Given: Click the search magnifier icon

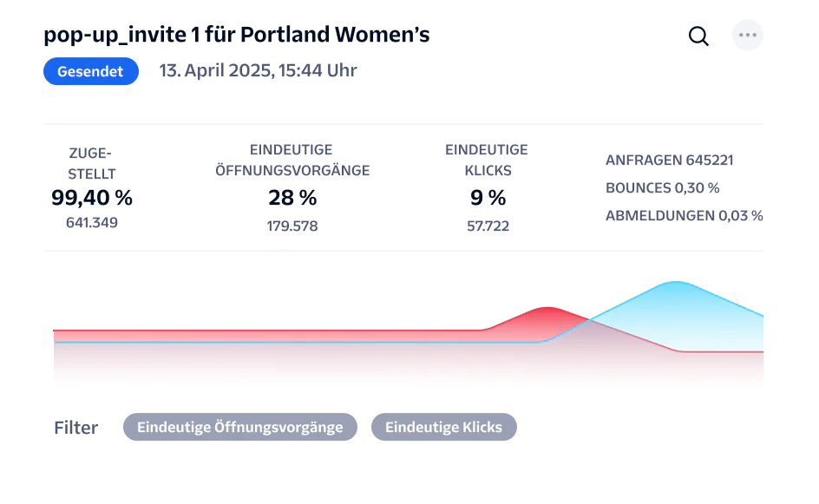Looking at the screenshot, I should [x=698, y=36].
